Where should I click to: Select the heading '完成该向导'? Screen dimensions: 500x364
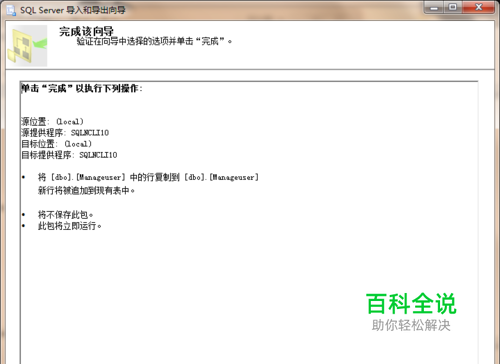(86, 31)
